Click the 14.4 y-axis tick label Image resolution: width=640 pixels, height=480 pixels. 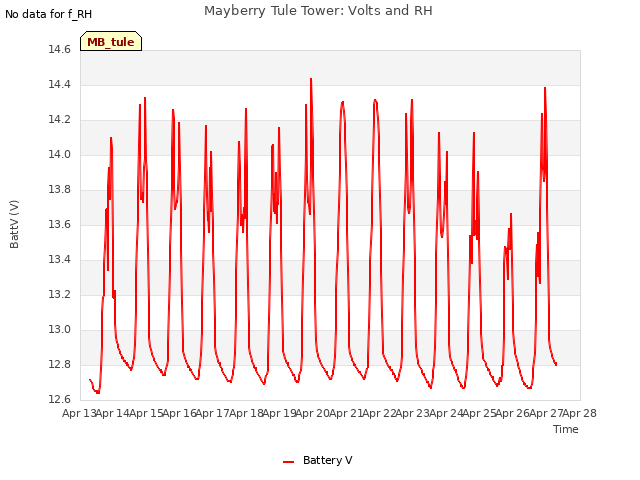tap(59, 84)
